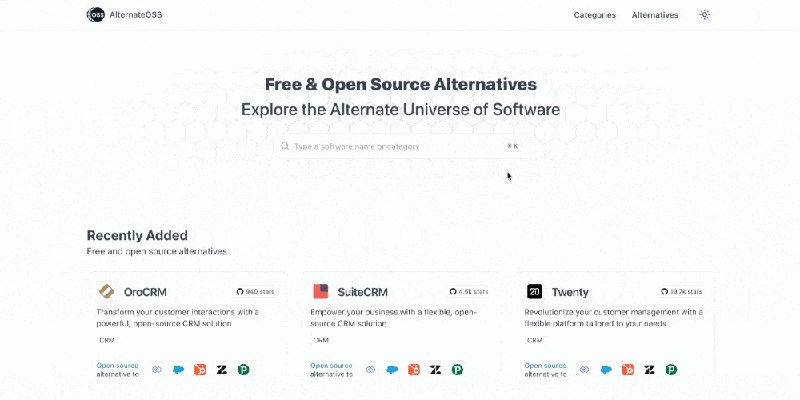800x400 pixels.
Task: Open the Alternatives menu item
Action: (655, 15)
